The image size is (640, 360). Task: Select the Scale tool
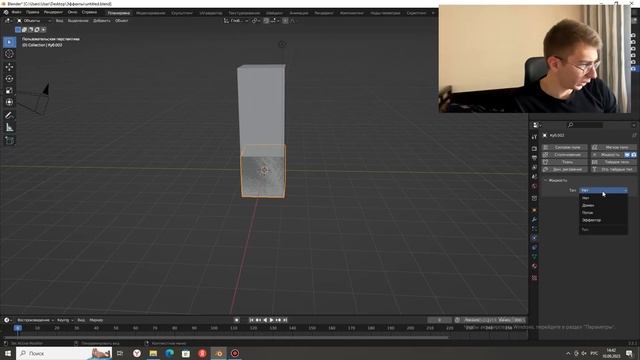9,91
